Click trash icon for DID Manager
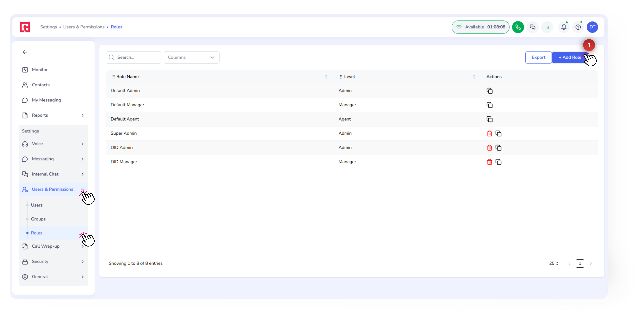 point(489,162)
